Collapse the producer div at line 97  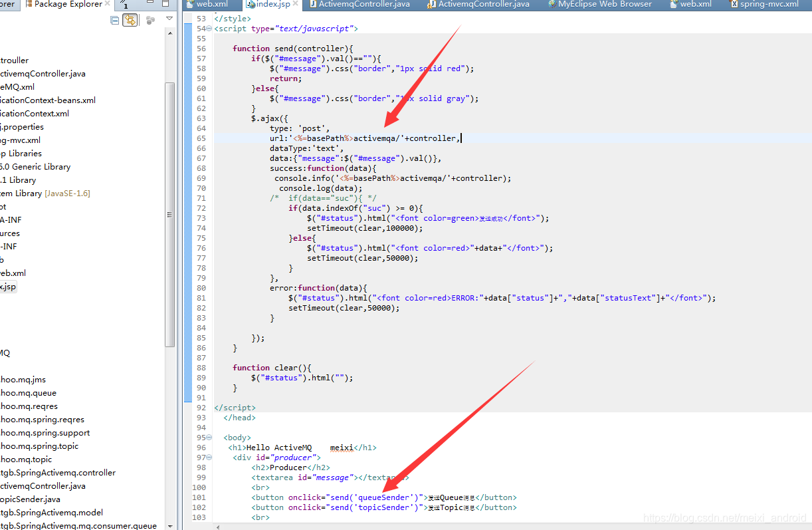tap(209, 458)
